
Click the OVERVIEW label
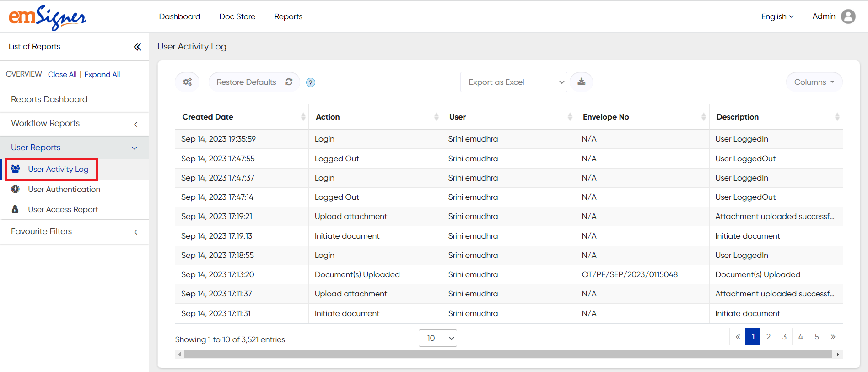[24, 74]
